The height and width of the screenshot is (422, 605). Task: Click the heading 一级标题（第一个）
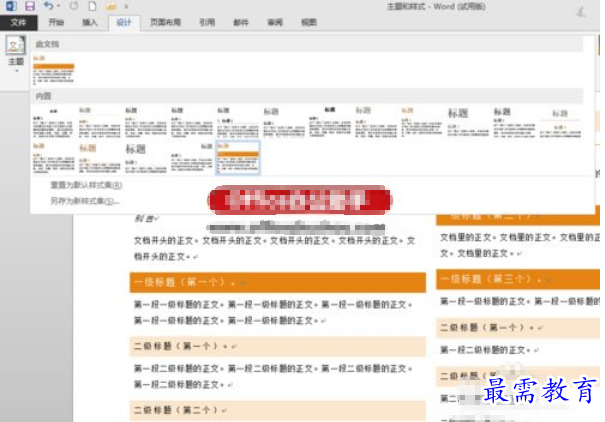(x=277, y=282)
